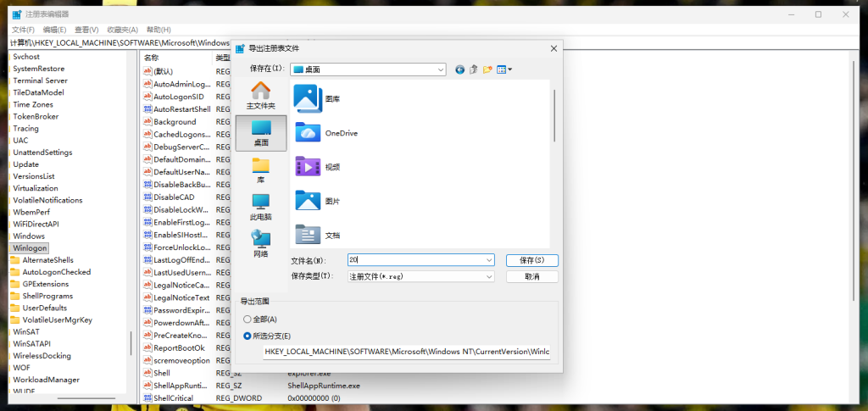Click the Registry Editor app icon in title bar

tap(17, 14)
